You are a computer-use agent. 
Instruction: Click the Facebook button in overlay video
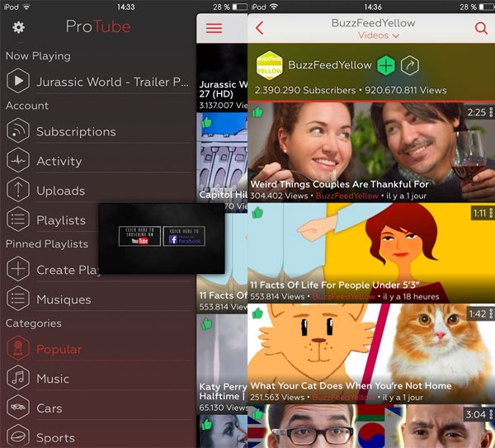point(184,236)
